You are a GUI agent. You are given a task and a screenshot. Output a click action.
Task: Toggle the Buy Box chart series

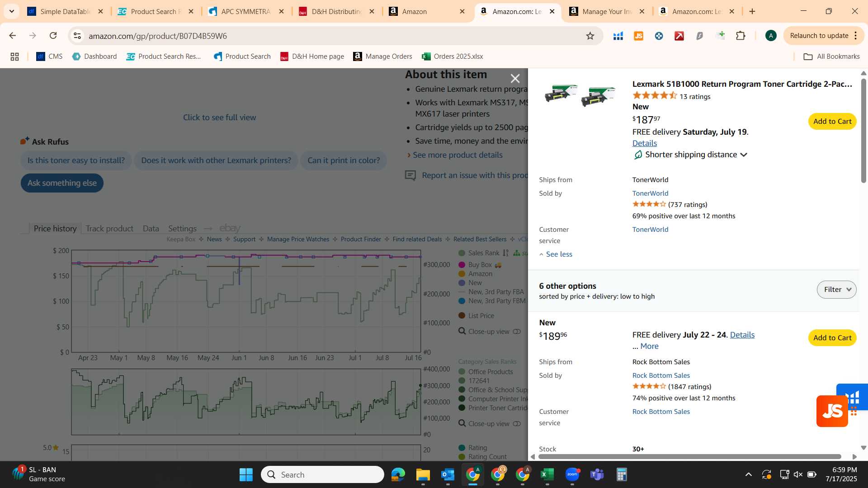480,265
